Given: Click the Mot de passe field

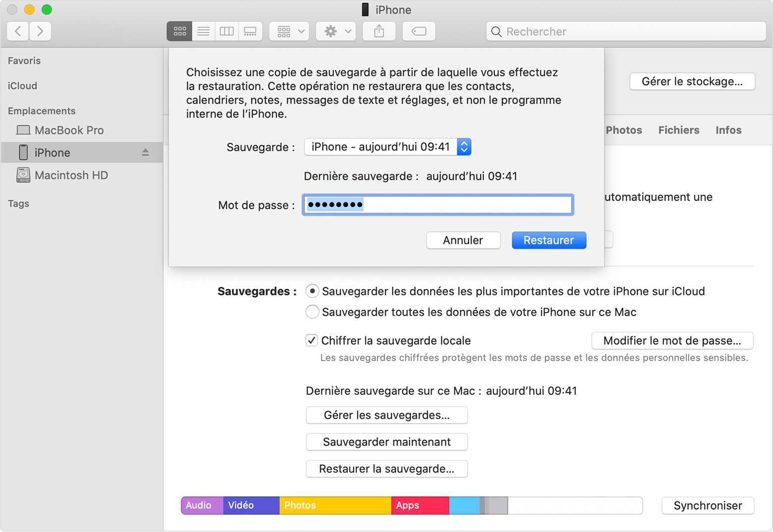Looking at the screenshot, I should click(438, 205).
